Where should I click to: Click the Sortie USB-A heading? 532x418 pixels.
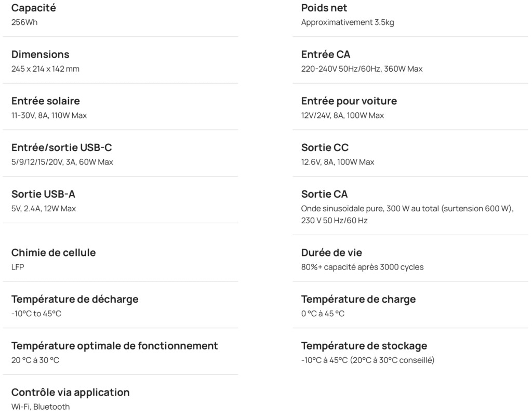43,194
